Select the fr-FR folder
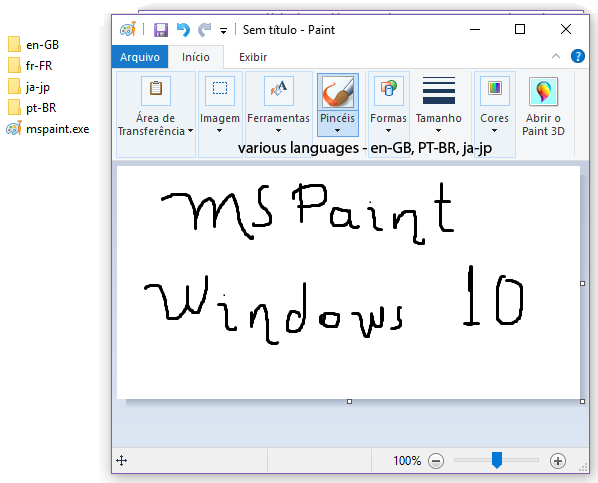The height and width of the screenshot is (483, 598). [30, 65]
